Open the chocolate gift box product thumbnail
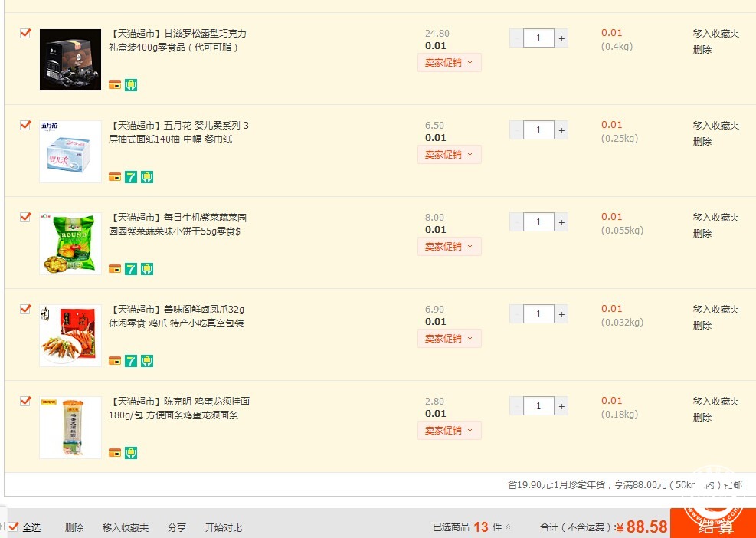Screen dimensions: 756x538 [70, 59]
